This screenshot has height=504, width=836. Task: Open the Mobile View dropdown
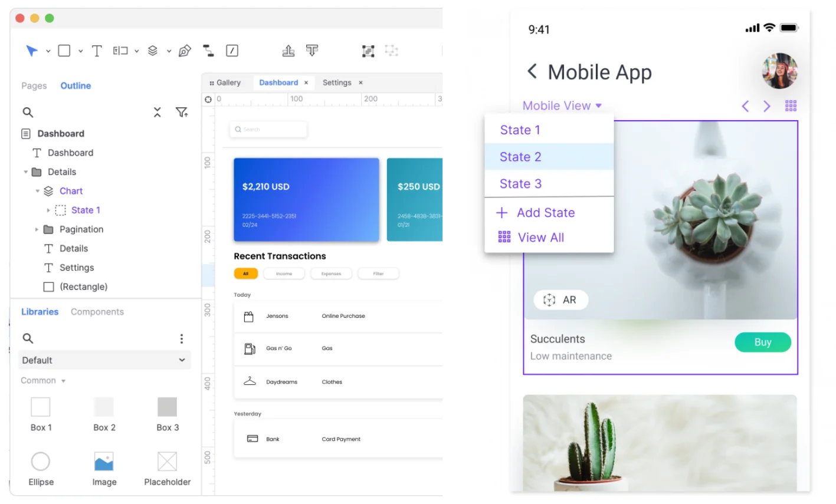tap(562, 106)
